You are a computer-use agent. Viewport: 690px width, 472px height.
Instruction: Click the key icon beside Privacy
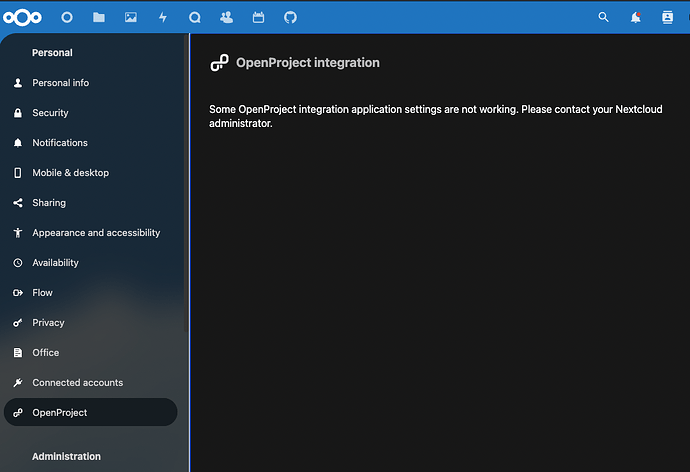coord(18,323)
